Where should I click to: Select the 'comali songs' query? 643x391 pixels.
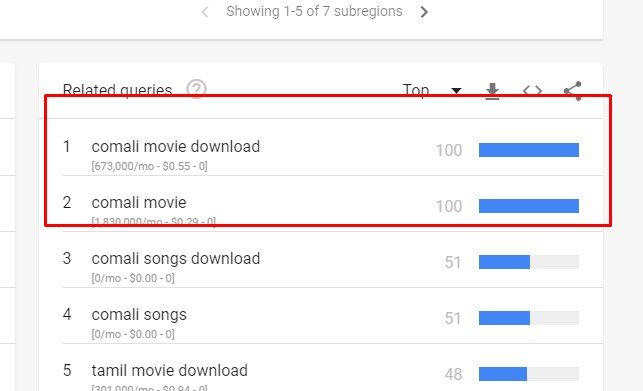139,315
